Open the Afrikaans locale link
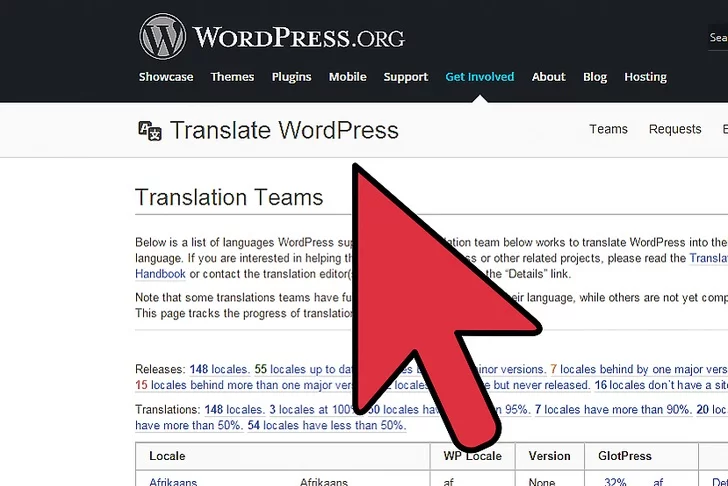 173,481
